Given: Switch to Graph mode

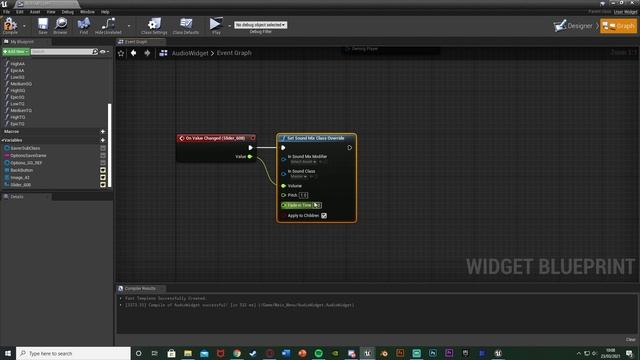Looking at the screenshot, I should click(618, 26).
